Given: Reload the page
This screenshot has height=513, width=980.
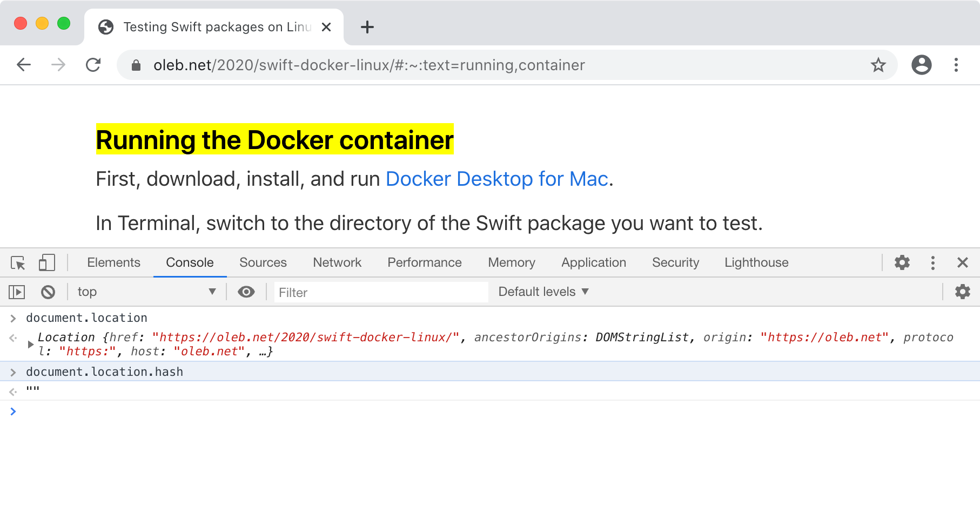Looking at the screenshot, I should 93,65.
